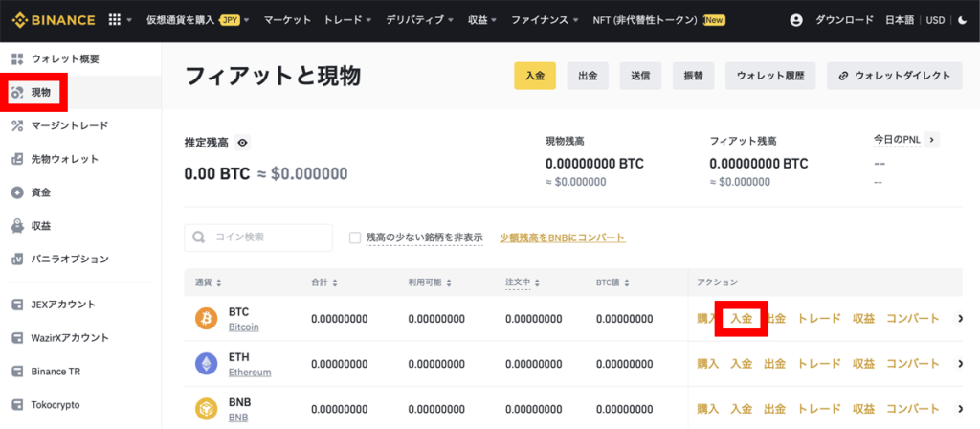Expand the ファイナンス menu
This screenshot has height=429, width=980.
(545, 20)
